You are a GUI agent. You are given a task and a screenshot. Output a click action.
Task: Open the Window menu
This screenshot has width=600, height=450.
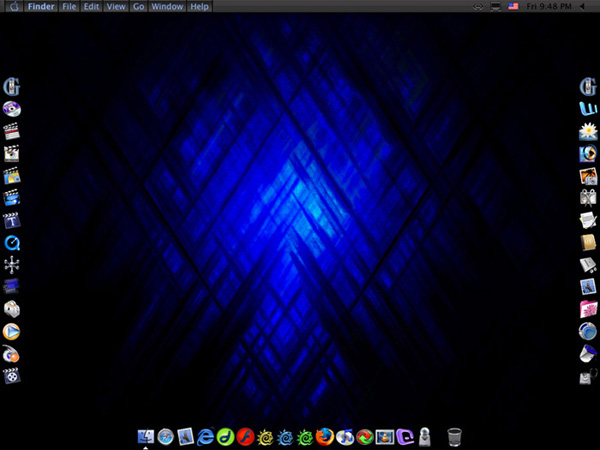tap(167, 6)
